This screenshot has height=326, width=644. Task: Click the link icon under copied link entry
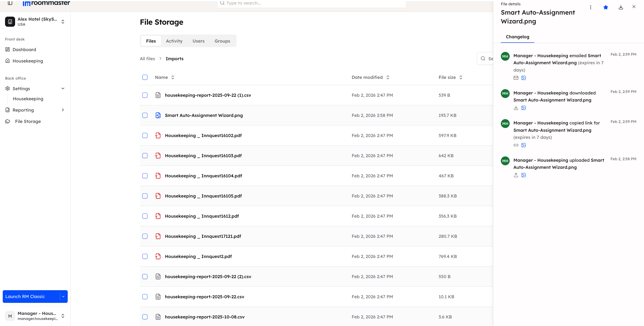tap(516, 145)
